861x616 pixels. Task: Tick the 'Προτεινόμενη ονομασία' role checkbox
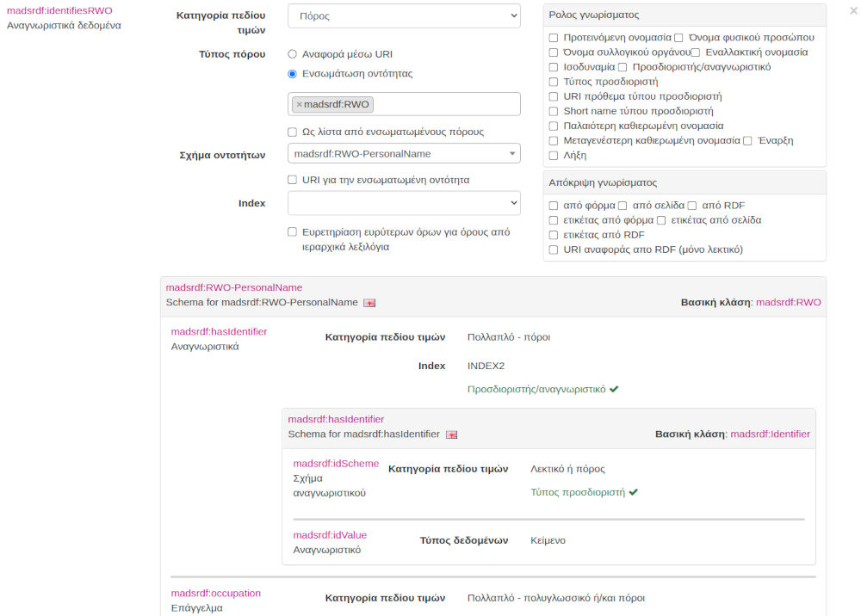pos(554,38)
